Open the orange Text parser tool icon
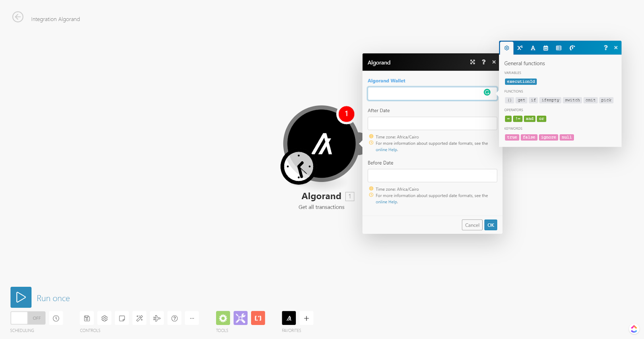644x339 pixels. (258, 318)
